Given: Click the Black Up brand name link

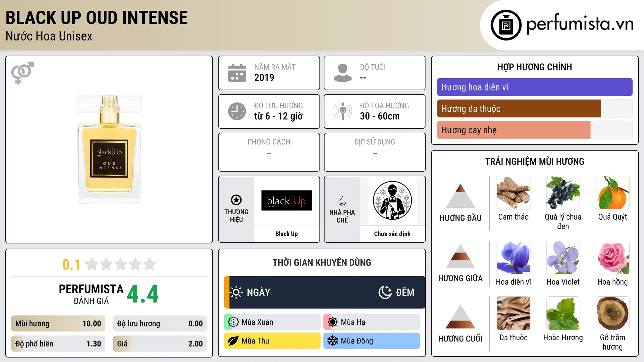Looking at the screenshot, I should (x=286, y=234).
